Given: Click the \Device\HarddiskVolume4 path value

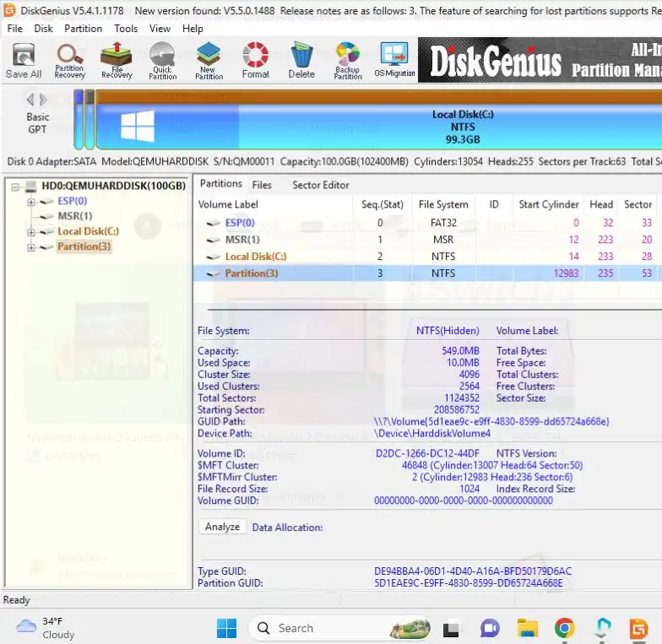Looking at the screenshot, I should pos(432,433).
